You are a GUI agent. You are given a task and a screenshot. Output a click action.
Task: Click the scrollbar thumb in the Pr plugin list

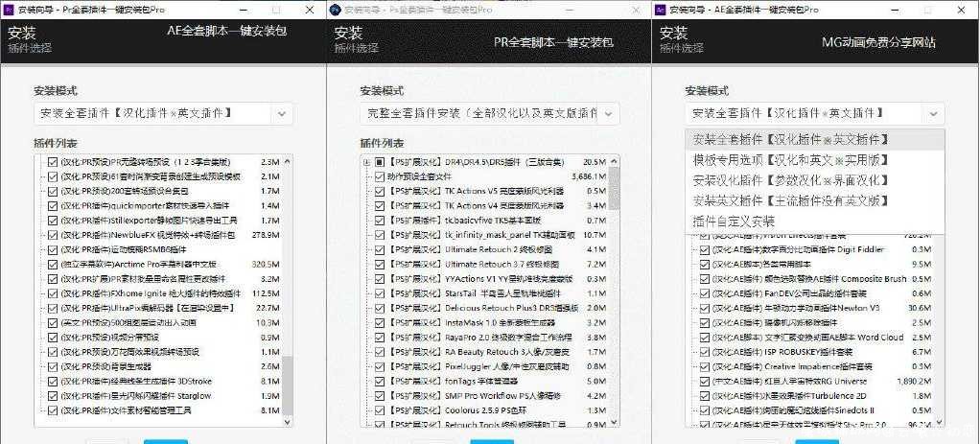288,386
